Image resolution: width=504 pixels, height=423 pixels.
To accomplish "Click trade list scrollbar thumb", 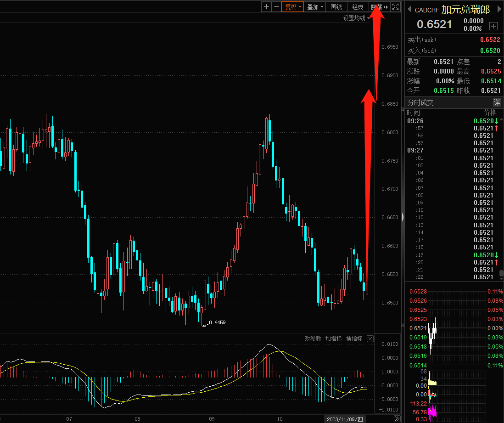I will (501, 274).
